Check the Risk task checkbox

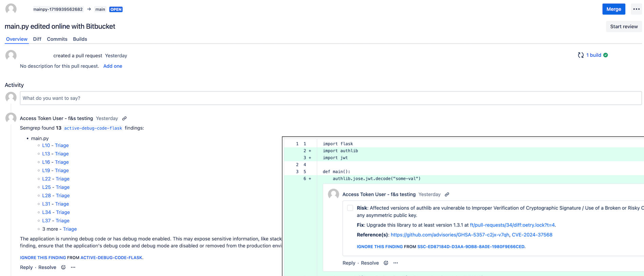[x=350, y=208]
